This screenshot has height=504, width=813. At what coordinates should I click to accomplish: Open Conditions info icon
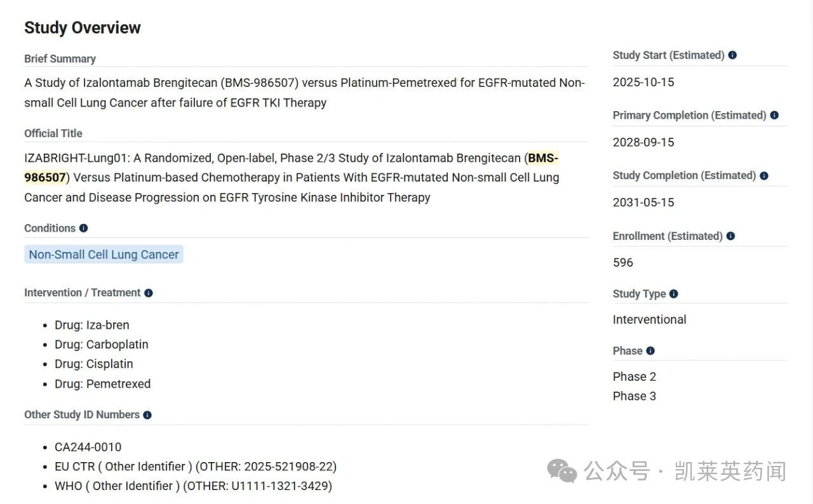[83, 228]
